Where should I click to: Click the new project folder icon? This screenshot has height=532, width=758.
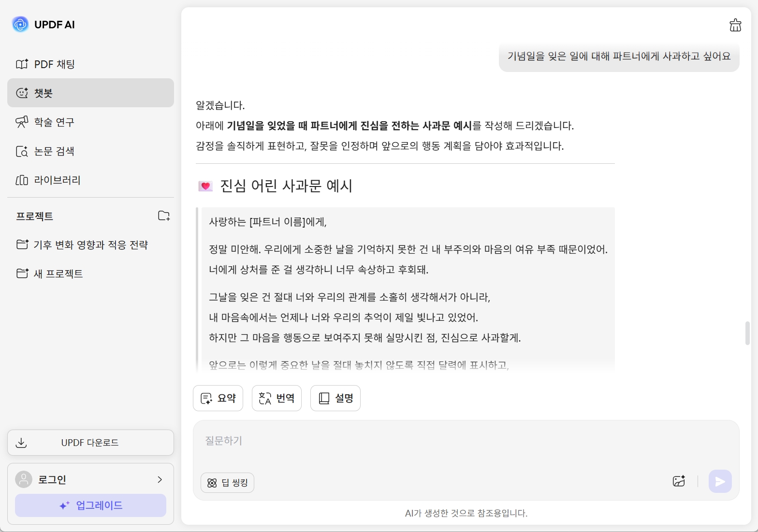coord(164,216)
